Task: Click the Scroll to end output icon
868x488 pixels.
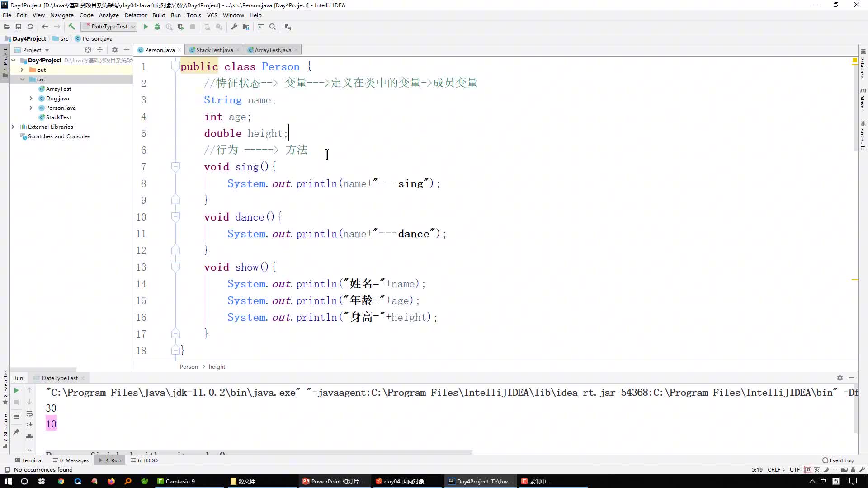Action: [x=29, y=426]
